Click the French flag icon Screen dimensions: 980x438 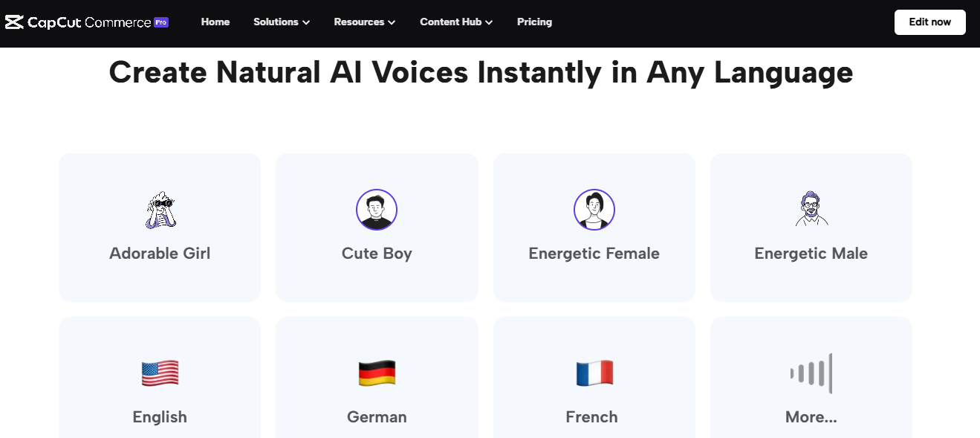click(x=594, y=373)
